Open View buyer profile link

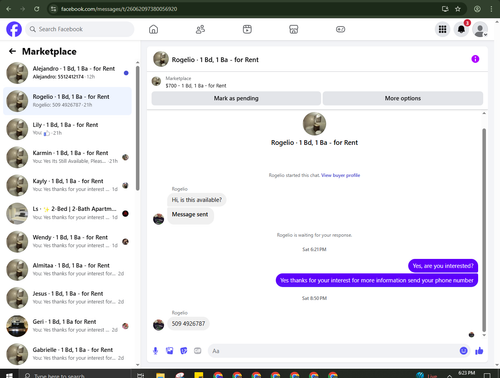coord(340,175)
